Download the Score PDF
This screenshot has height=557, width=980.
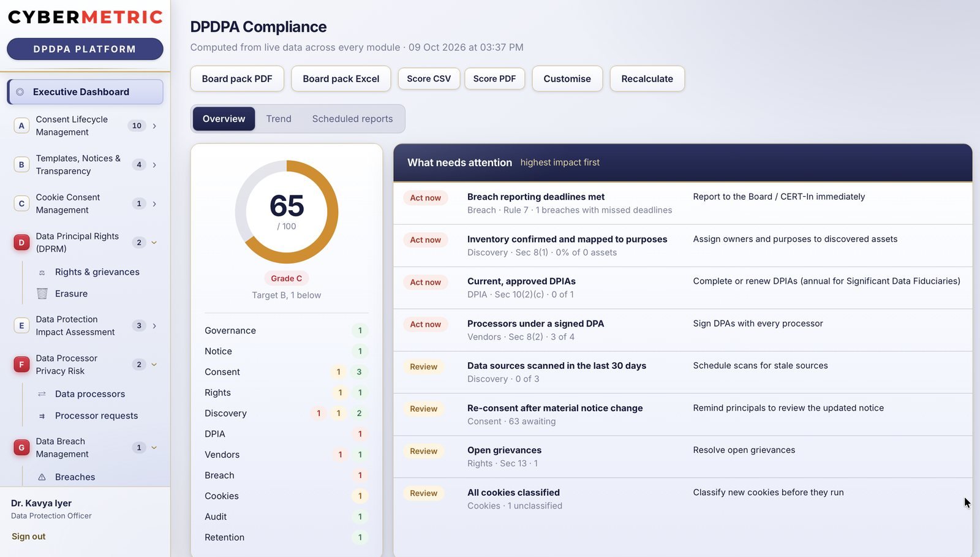(494, 78)
